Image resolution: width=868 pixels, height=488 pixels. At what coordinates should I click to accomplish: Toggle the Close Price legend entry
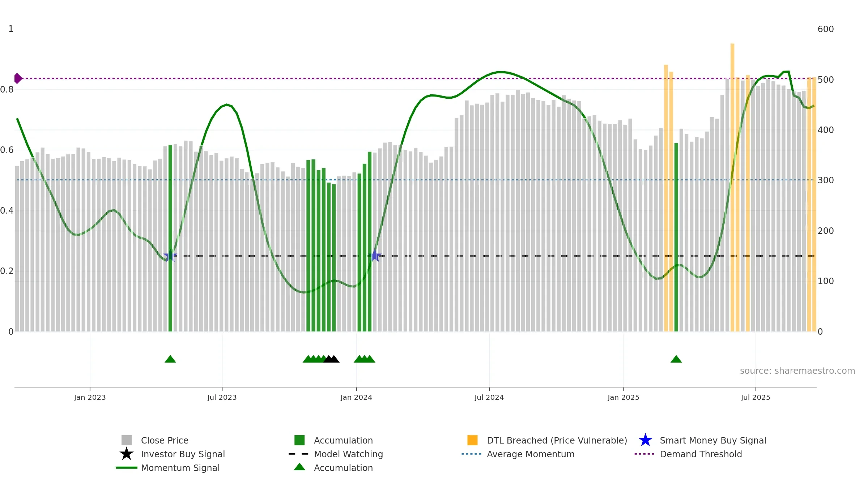coord(165,440)
